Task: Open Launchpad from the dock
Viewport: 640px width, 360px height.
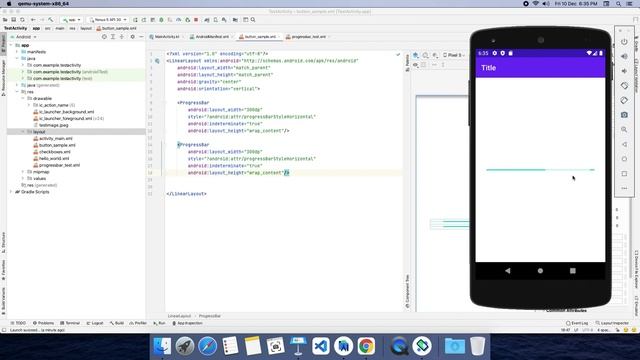Action: point(185,346)
